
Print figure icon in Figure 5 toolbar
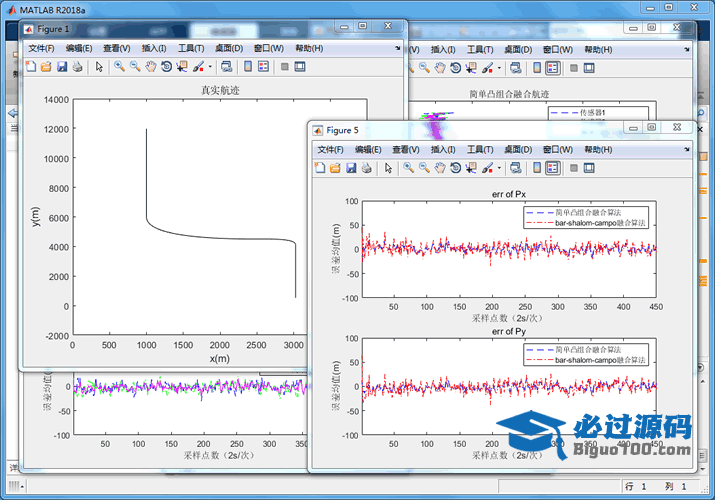[x=367, y=168]
